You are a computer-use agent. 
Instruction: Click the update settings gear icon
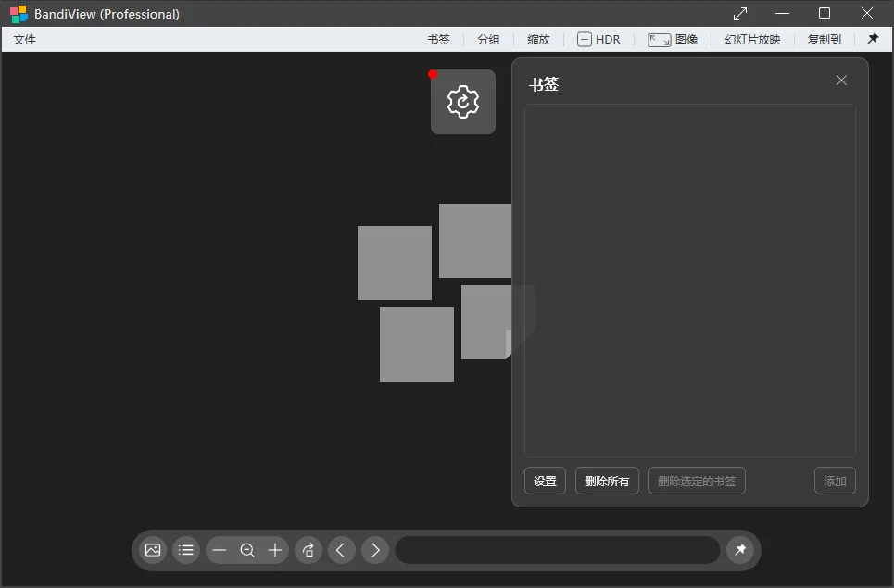click(463, 102)
